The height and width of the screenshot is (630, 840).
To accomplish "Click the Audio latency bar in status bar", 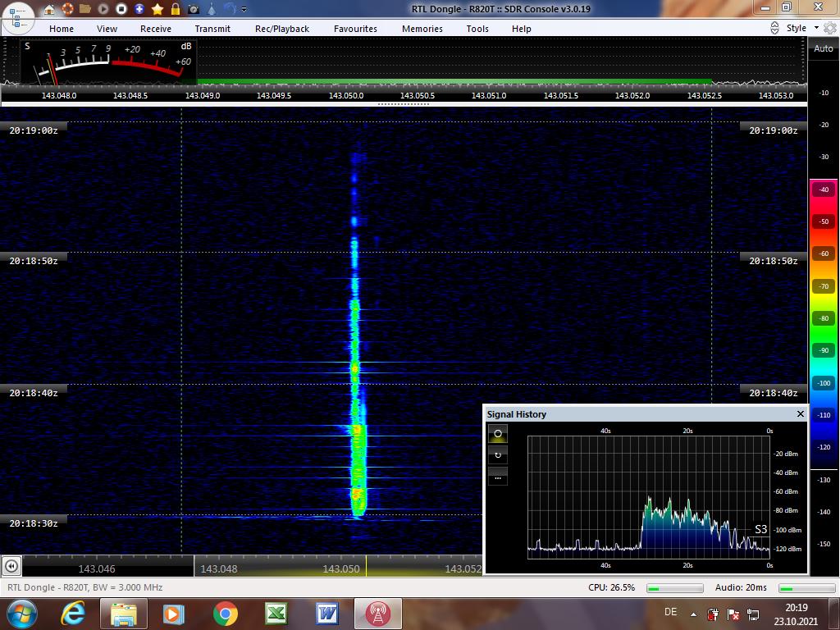I will coord(806,588).
